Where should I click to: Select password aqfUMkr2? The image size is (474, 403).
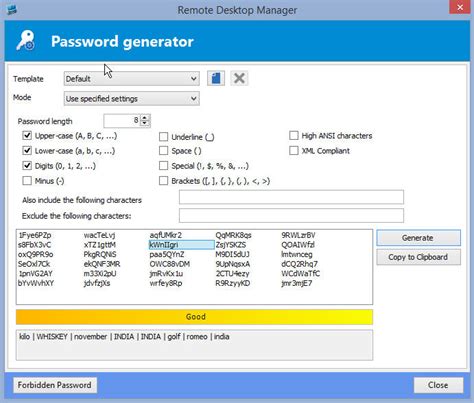[166, 235]
